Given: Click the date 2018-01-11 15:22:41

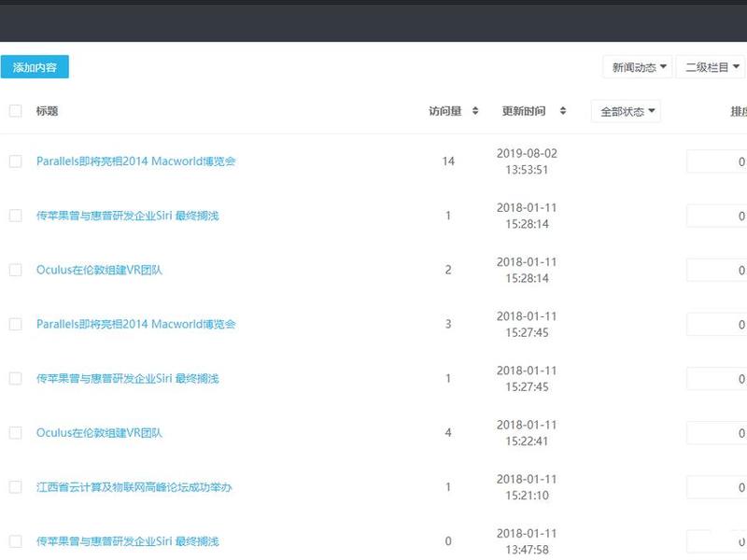Looking at the screenshot, I should (527, 433).
